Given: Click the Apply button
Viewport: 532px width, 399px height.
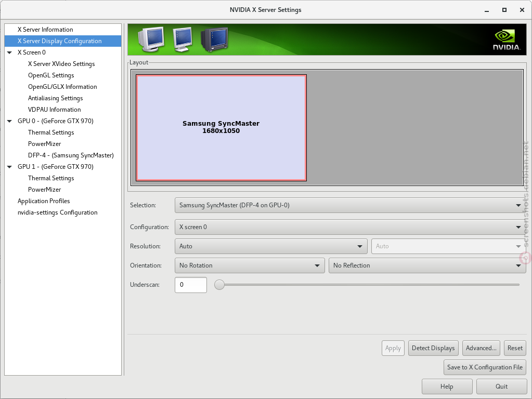Looking at the screenshot, I should tap(393, 348).
